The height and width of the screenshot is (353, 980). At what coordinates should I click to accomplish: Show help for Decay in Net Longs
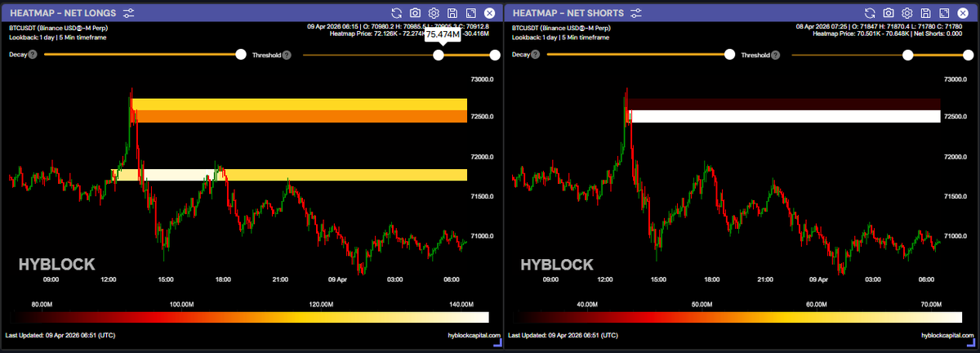(x=33, y=55)
